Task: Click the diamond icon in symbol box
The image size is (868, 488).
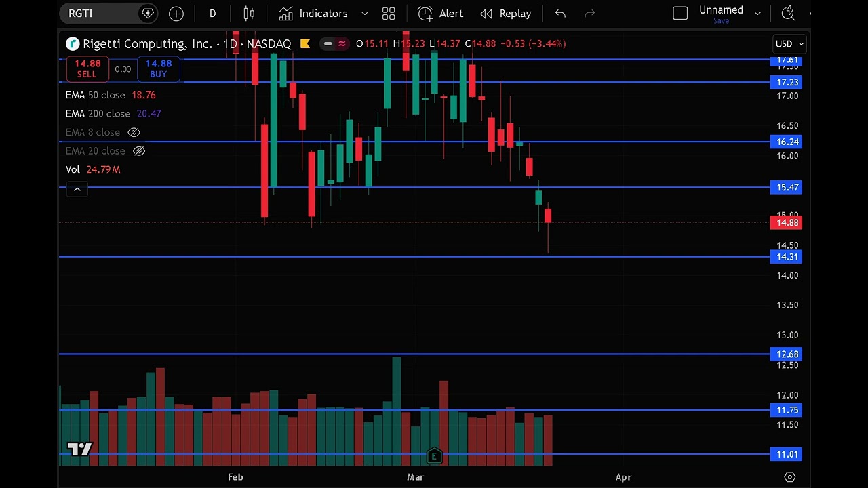Action: pos(147,14)
